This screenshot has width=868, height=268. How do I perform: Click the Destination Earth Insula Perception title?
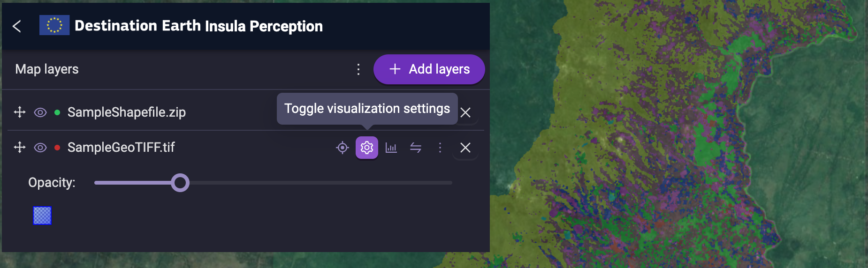pos(199,26)
